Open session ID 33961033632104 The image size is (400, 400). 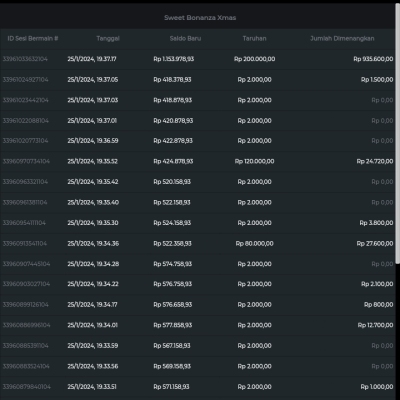(x=25, y=59)
